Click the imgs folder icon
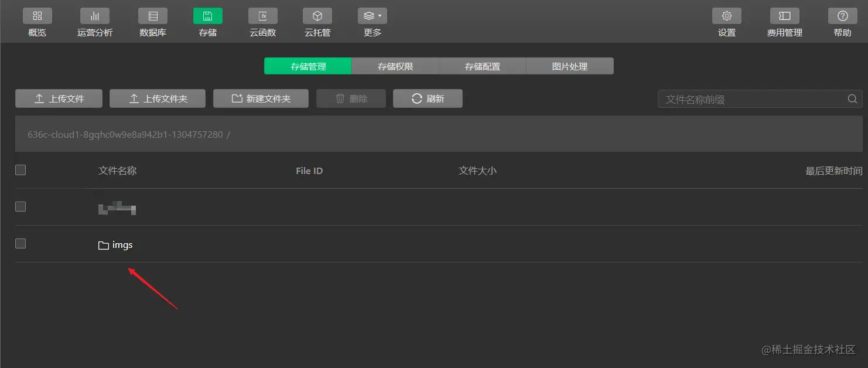Screen dimensions: 868x368 click(x=104, y=246)
